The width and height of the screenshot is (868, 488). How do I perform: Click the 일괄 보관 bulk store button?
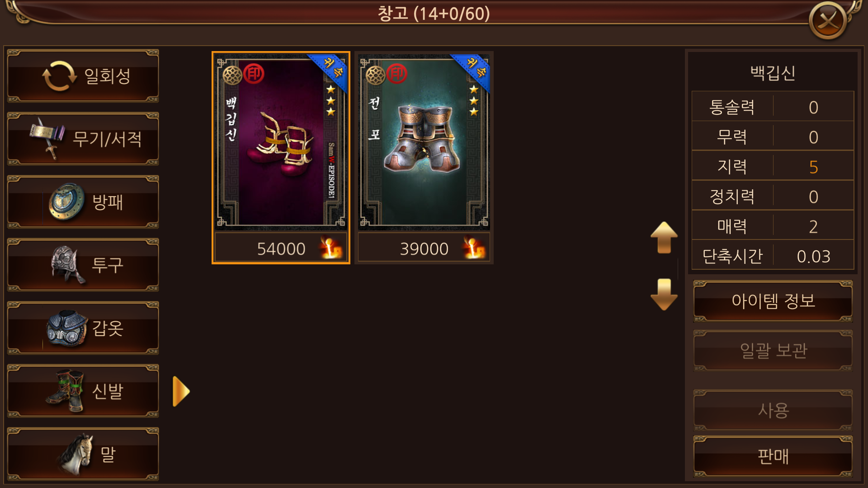pyautogui.click(x=773, y=351)
